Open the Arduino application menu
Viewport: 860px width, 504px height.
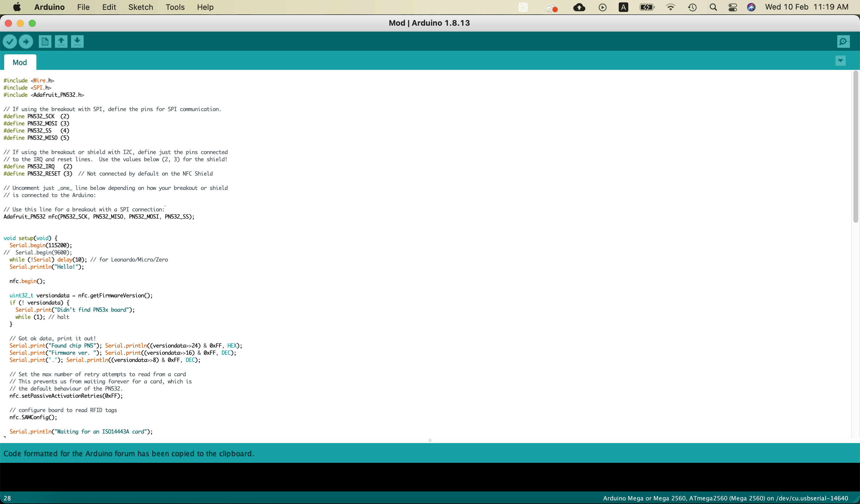pos(50,7)
